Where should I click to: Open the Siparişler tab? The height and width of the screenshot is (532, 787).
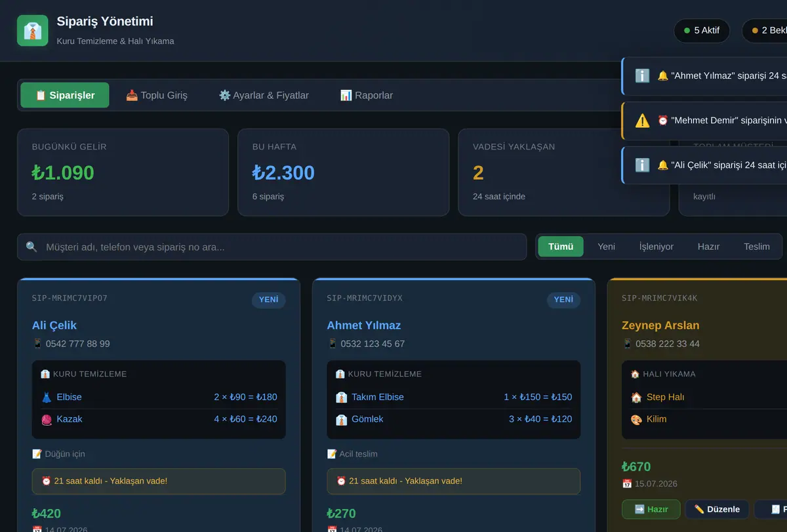65,95
